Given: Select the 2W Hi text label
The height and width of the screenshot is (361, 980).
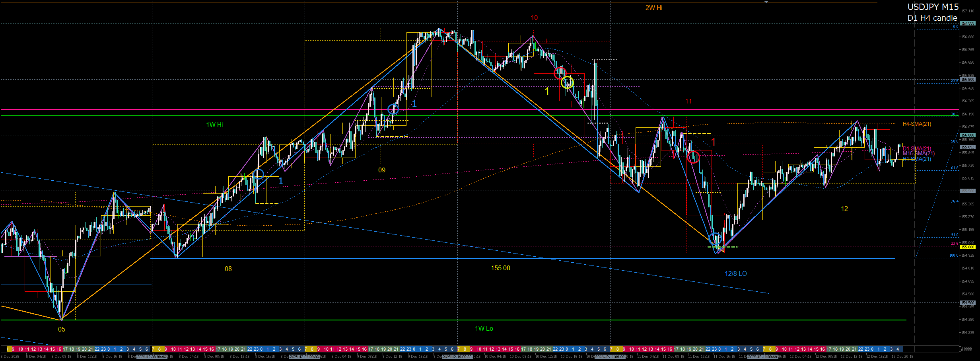Looking at the screenshot, I should click(x=653, y=8).
